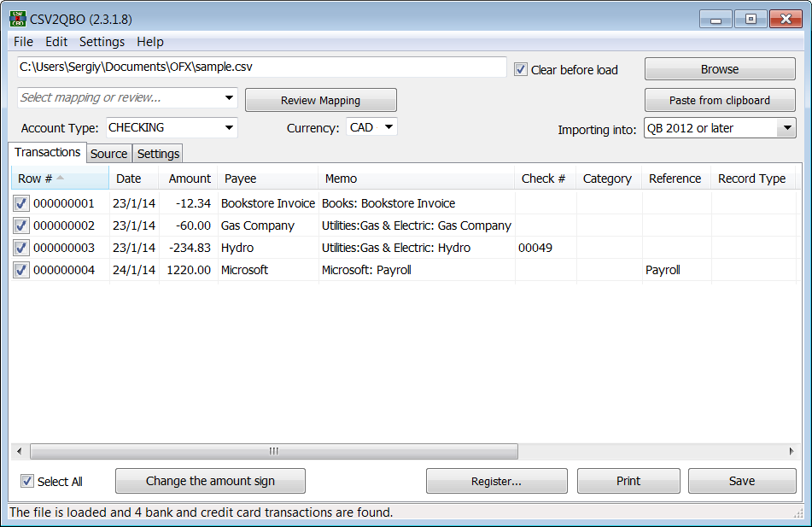Switch to the Settings tab
812x527 pixels.
[x=158, y=154]
